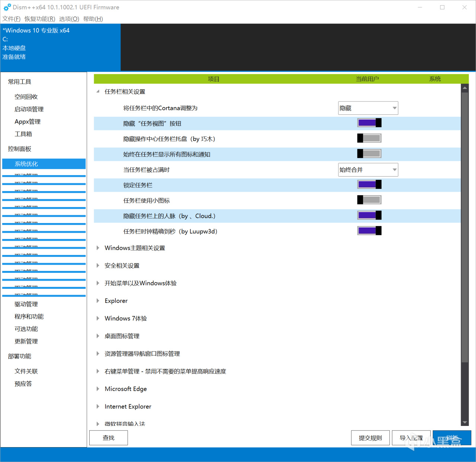Open the 始终合并 taskbar dropdown
Screen dimensions: 476x462
368,170
